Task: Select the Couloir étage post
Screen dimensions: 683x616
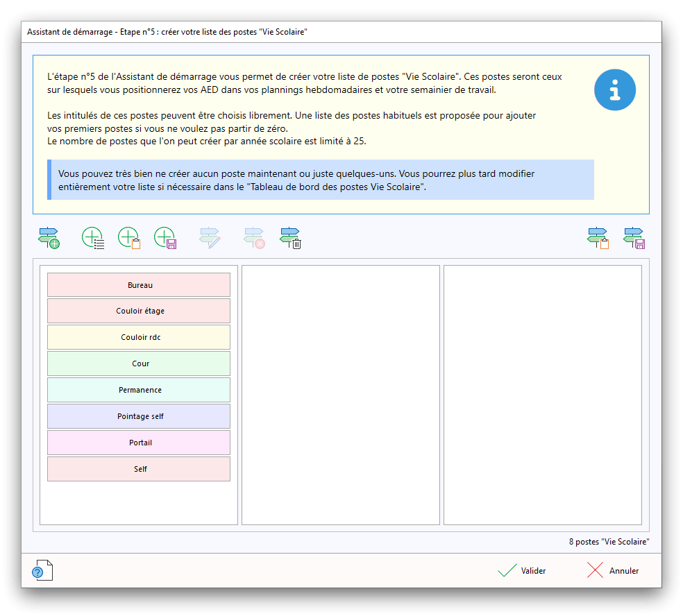Action: coord(139,311)
